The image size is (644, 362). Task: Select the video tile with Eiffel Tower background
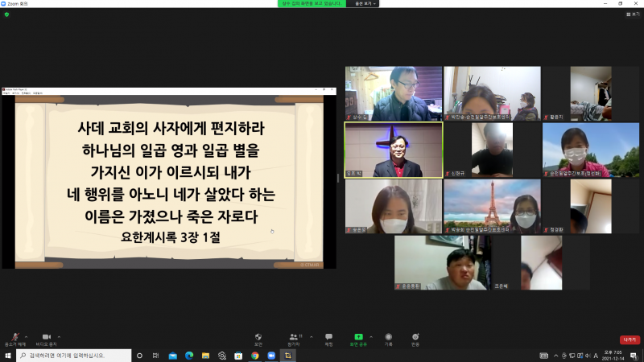pyautogui.click(x=492, y=206)
